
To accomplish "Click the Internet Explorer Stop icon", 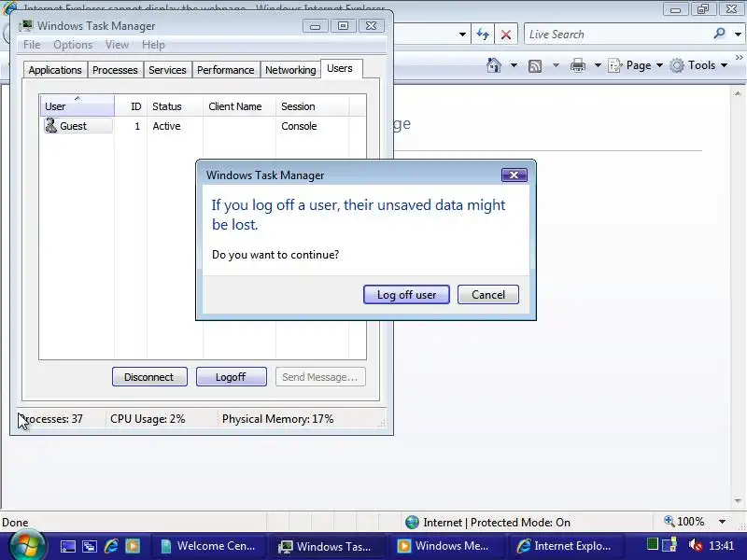I will click(506, 35).
